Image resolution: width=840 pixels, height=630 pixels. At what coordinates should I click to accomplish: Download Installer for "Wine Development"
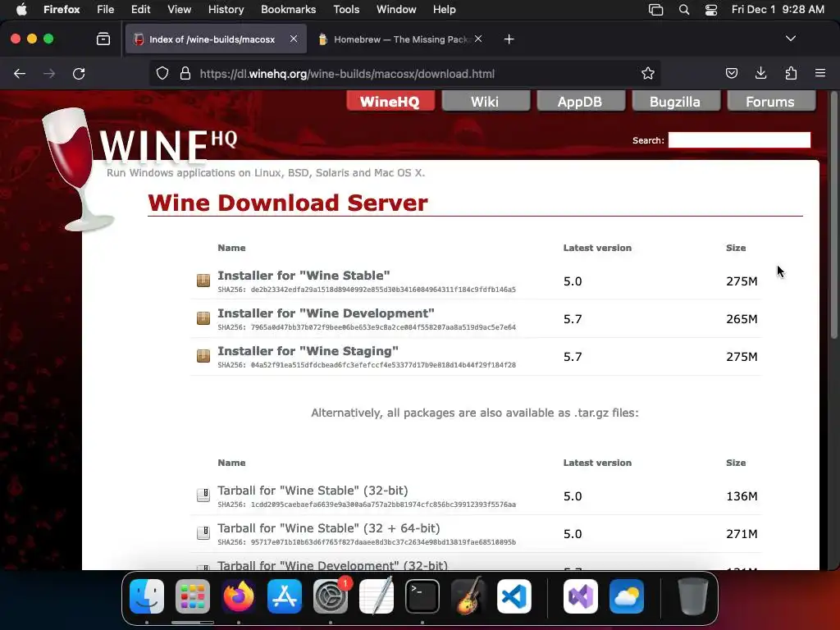coord(326,313)
